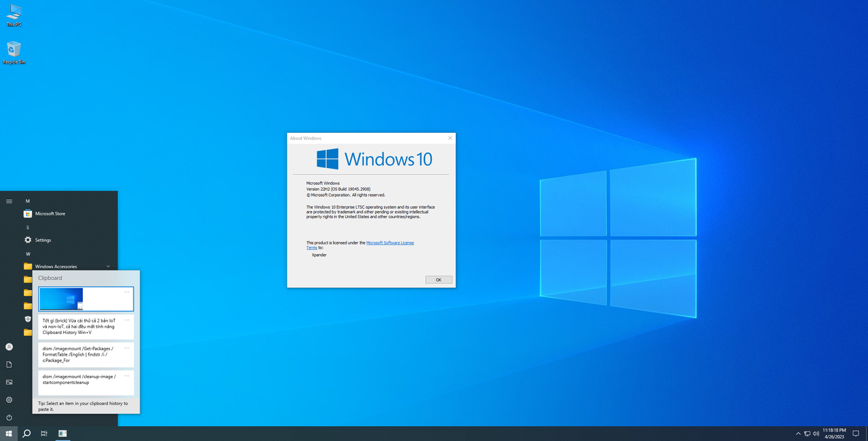868x441 pixels.
Task: Show hidden system tray icons
Action: pos(797,434)
